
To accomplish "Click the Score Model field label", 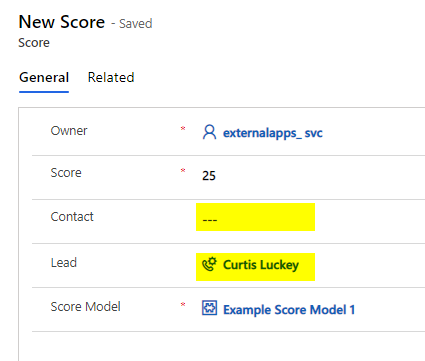I will (x=85, y=307).
